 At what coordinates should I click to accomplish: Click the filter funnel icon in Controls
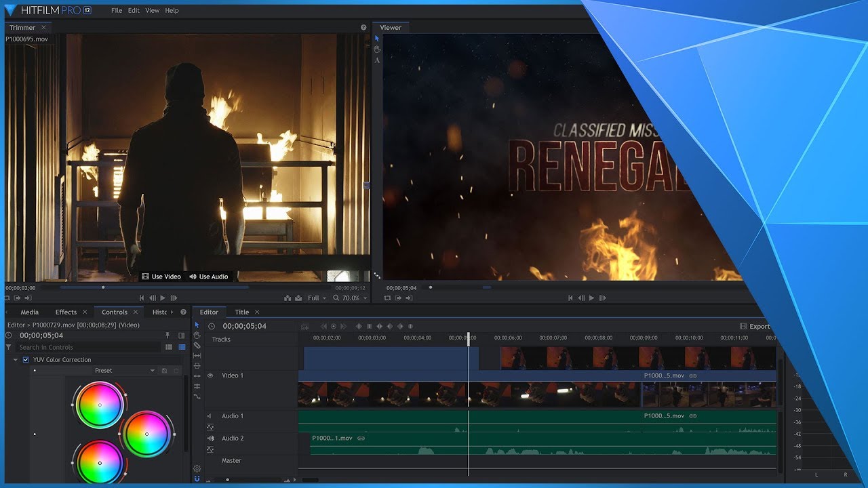pos(8,347)
